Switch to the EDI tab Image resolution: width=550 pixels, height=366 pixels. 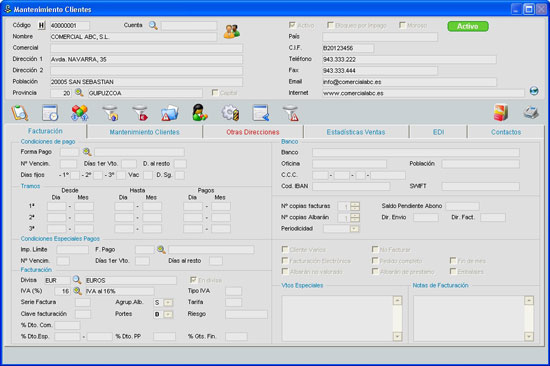[438, 132]
